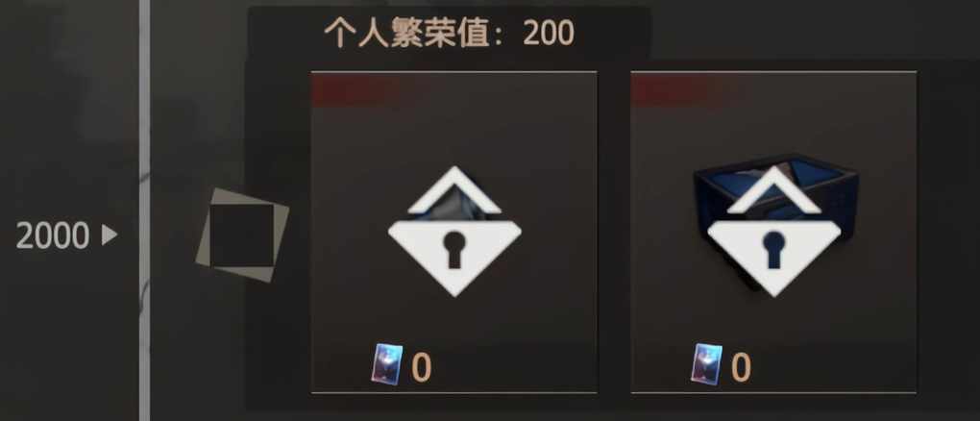This screenshot has width=980, height=421.
Task: Click the lock icon on the right reward card
Action: pos(773,258)
